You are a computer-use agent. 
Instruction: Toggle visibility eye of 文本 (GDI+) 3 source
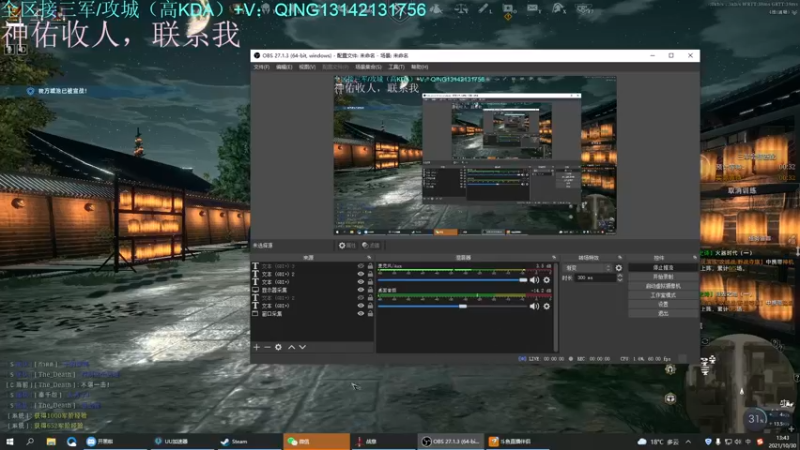click(x=361, y=266)
